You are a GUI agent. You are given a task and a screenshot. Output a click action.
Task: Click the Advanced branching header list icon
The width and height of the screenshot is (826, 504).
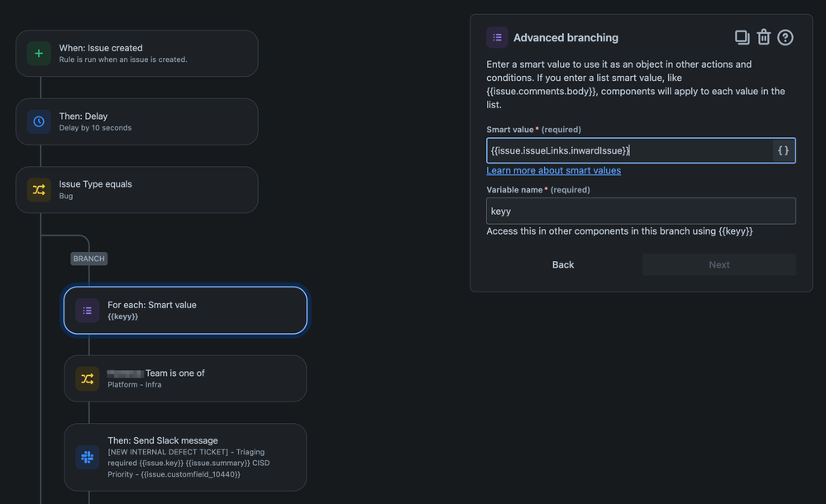pyautogui.click(x=496, y=36)
